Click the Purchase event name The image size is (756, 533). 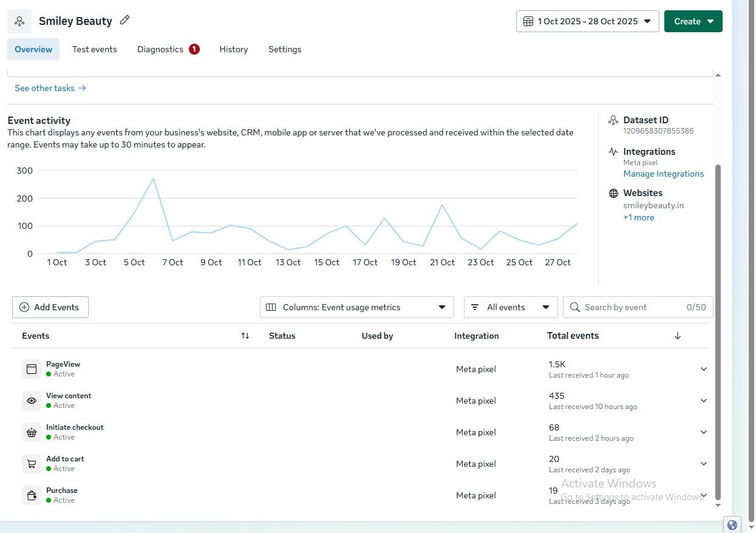[x=62, y=491]
